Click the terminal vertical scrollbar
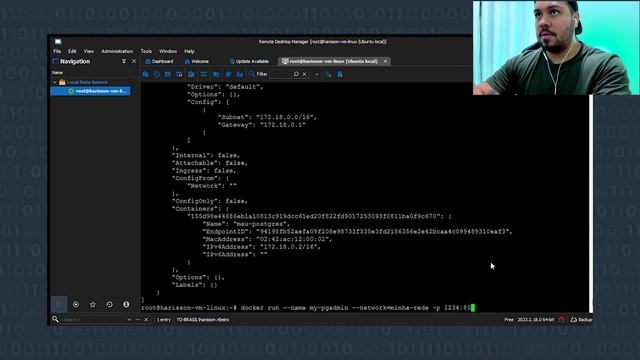Screen dimensions: 640x360 591,204
